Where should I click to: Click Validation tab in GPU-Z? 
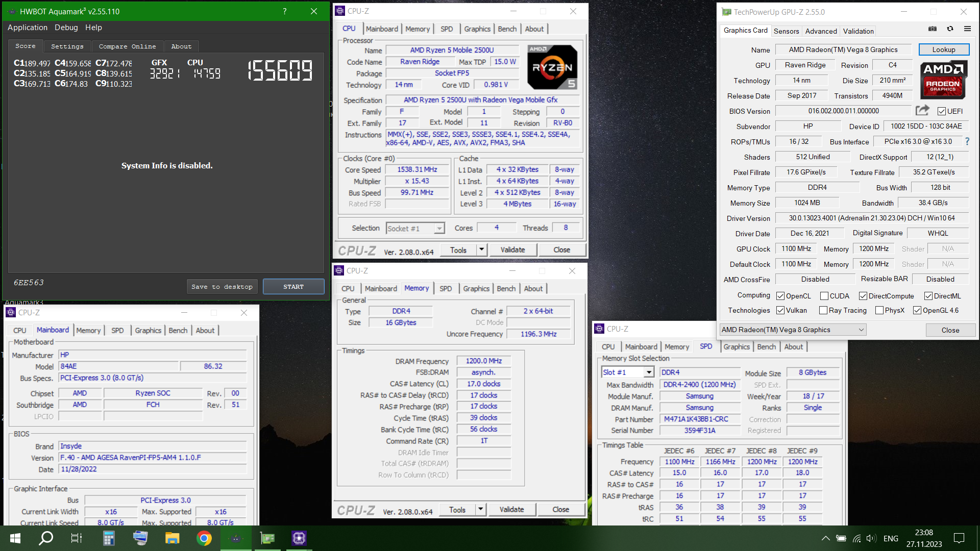(858, 31)
